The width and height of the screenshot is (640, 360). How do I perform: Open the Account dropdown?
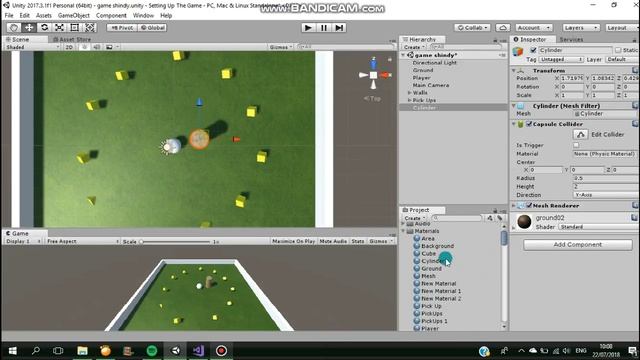(x=534, y=27)
